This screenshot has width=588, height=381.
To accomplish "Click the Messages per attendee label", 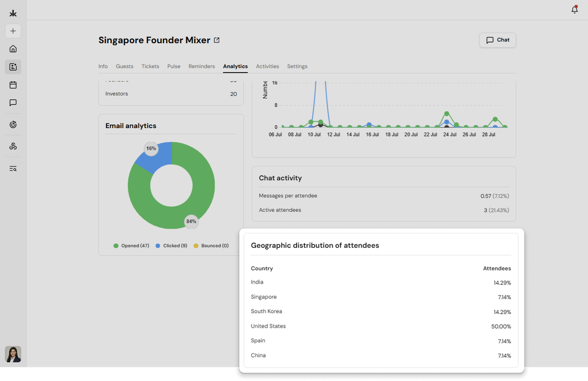I will coord(288,196).
